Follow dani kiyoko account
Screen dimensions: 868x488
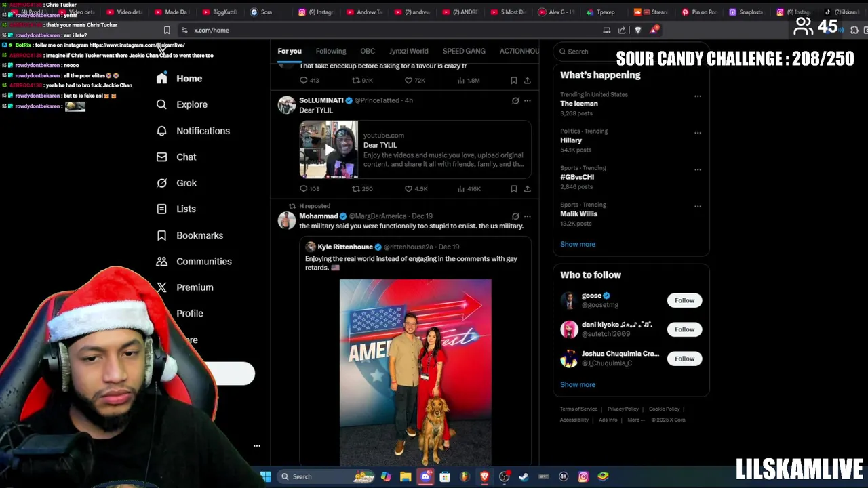coord(684,329)
